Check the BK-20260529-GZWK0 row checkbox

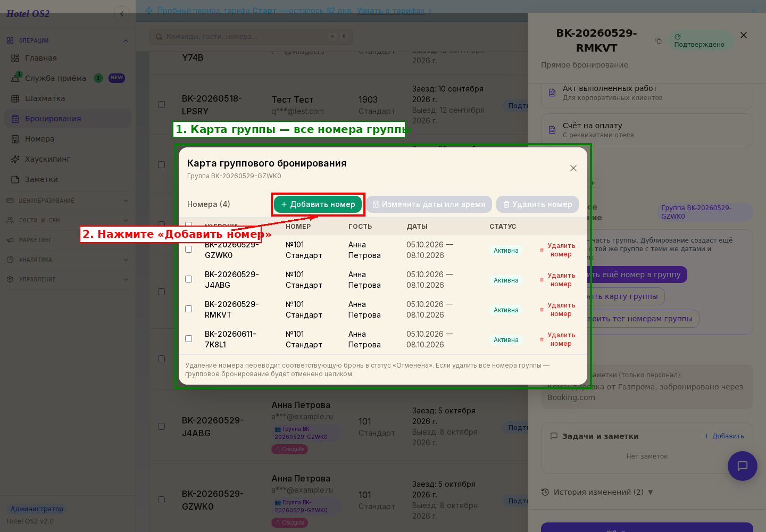coord(188,250)
